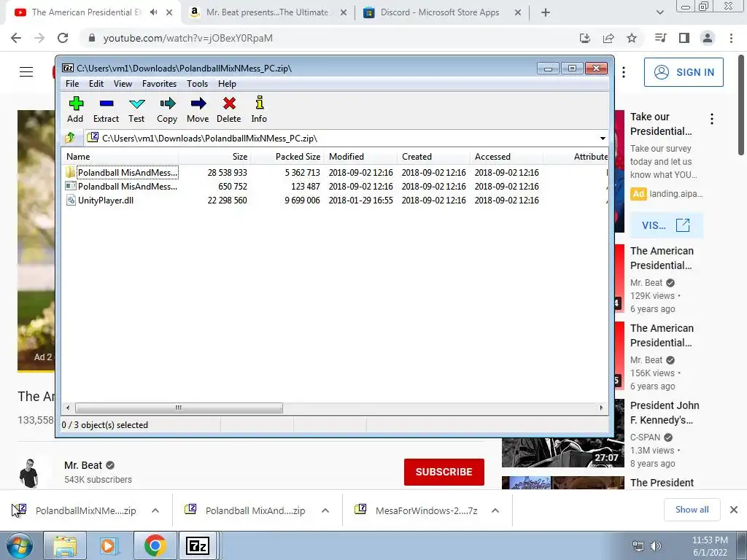Click the Chrome forward arrow

point(39,38)
